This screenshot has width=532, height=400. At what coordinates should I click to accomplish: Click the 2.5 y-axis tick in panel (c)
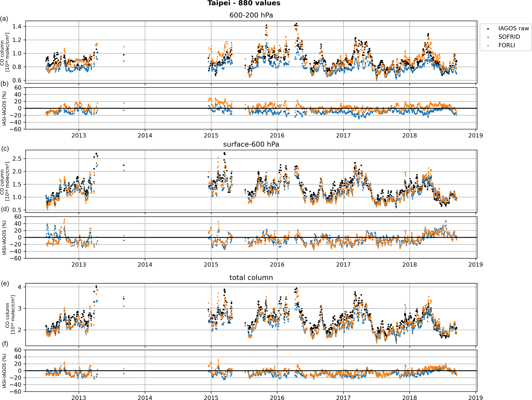pos(17,159)
